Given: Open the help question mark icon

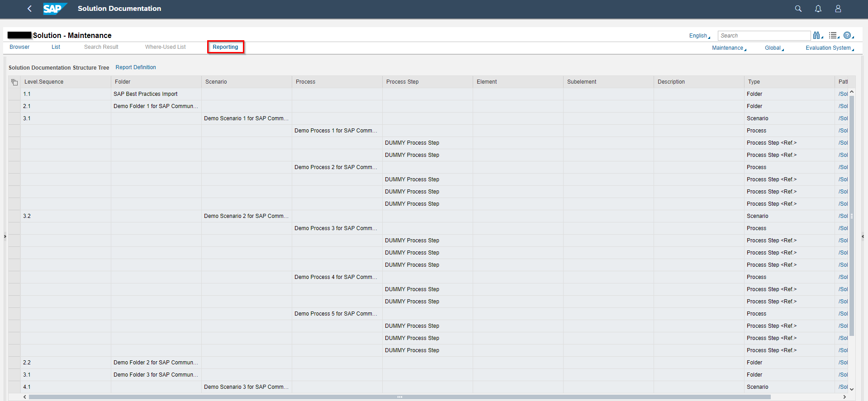Looking at the screenshot, I should (x=848, y=35).
